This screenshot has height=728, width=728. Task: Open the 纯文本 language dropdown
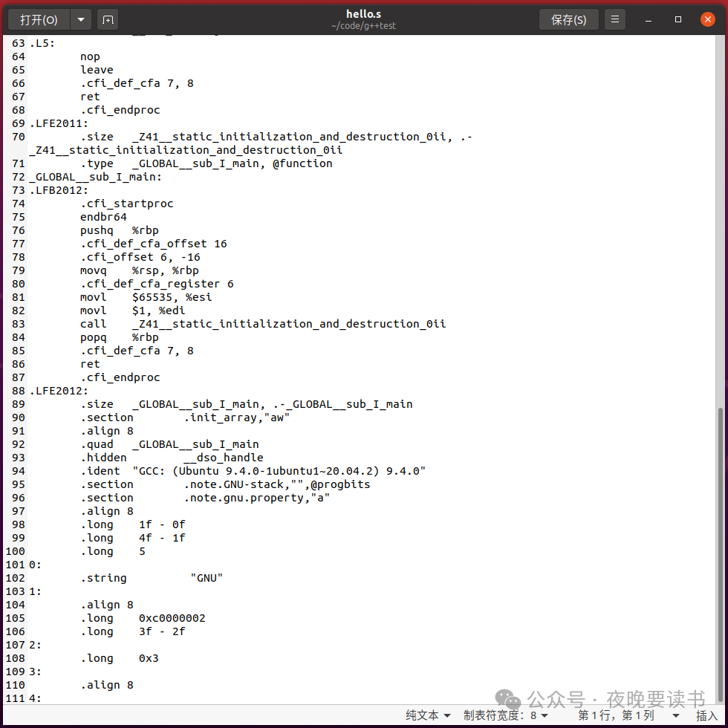pos(428,715)
